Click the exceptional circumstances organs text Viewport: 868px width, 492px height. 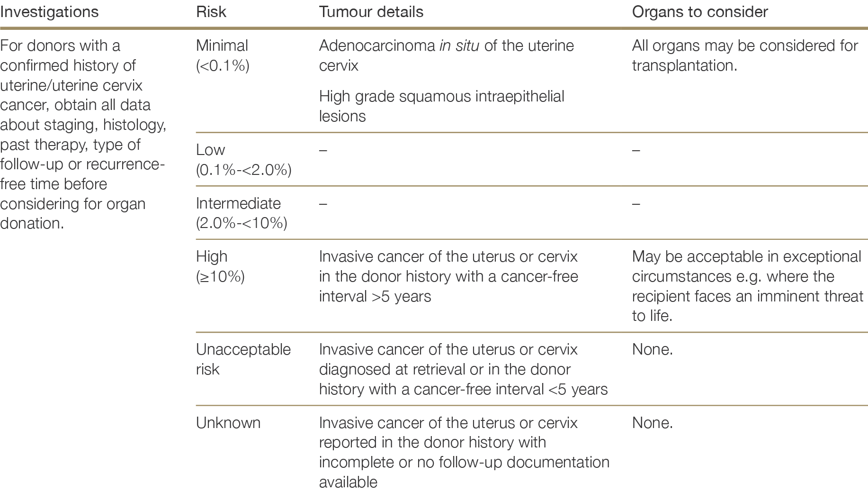(x=747, y=286)
